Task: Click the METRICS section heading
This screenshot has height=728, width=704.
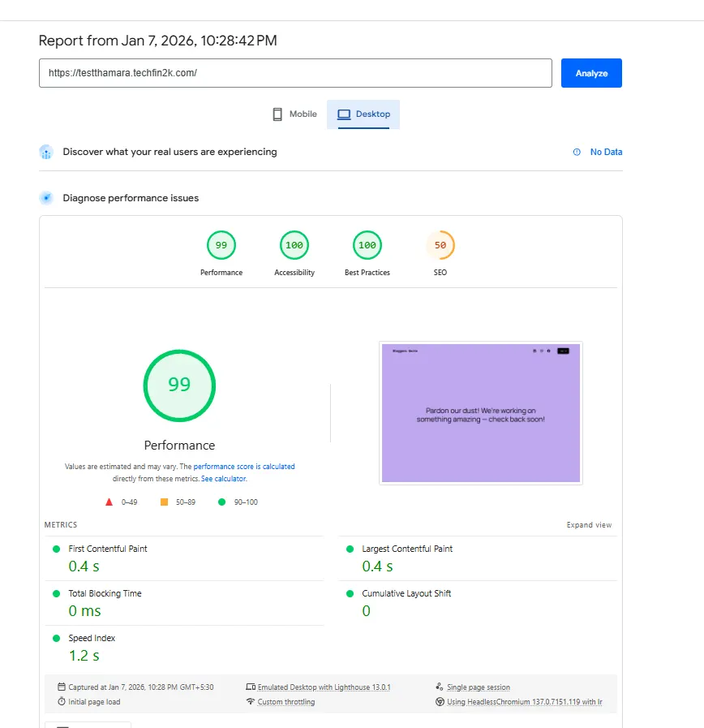Action: (x=61, y=524)
